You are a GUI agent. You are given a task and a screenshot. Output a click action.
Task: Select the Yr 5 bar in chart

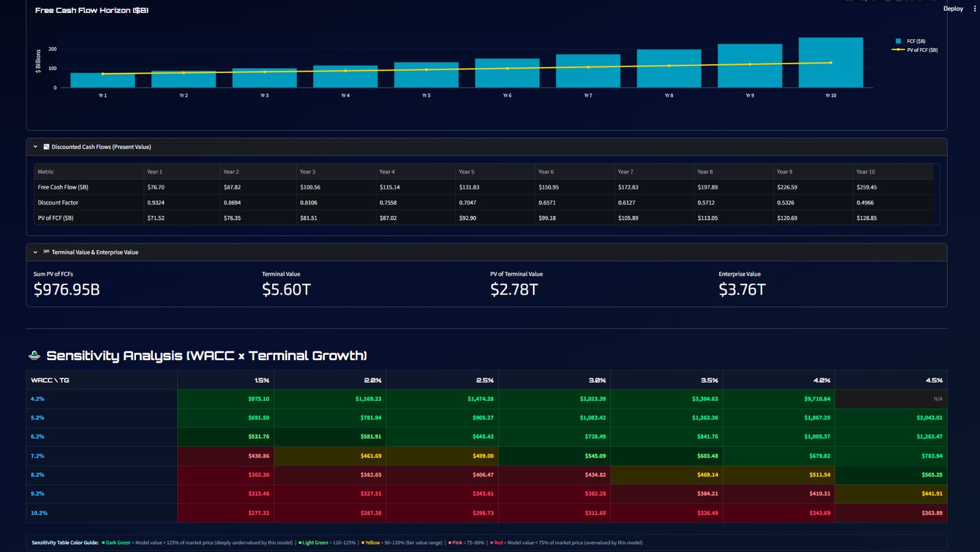[426, 75]
